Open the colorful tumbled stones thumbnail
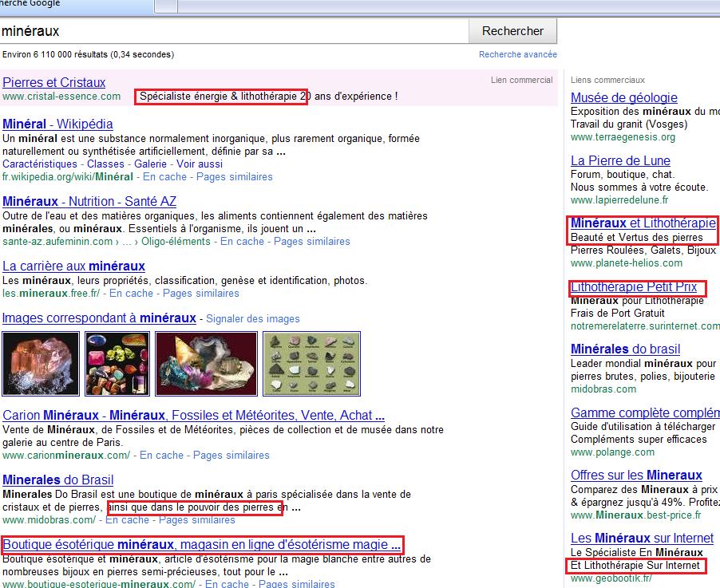 click(x=117, y=364)
